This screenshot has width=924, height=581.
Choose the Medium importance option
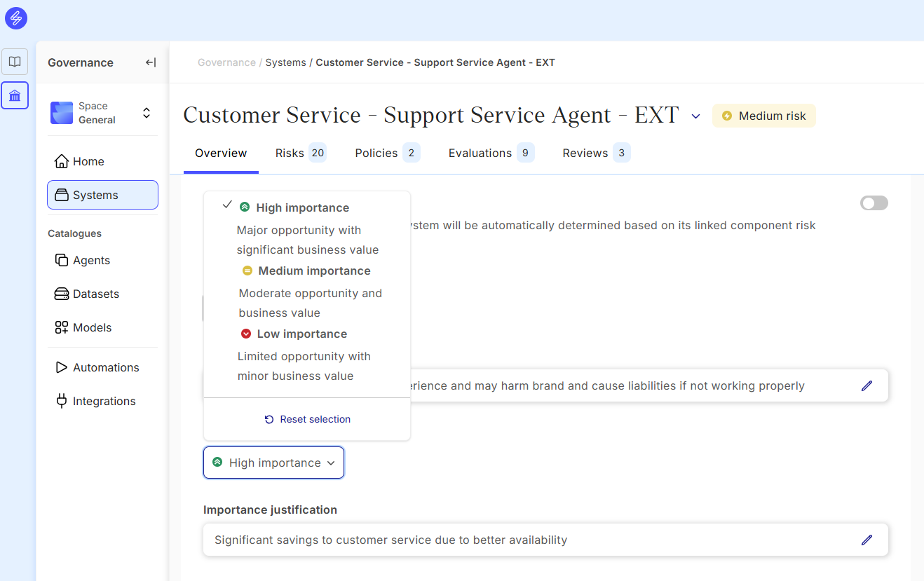click(x=313, y=271)
